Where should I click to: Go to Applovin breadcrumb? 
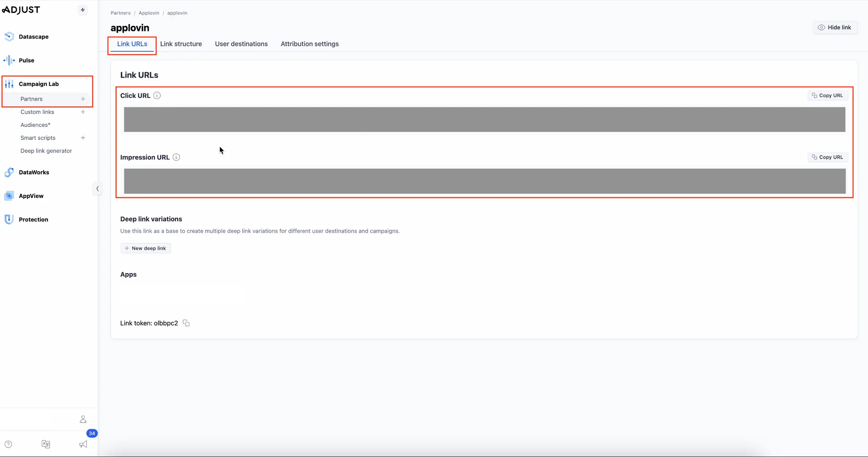pos(149,13)
